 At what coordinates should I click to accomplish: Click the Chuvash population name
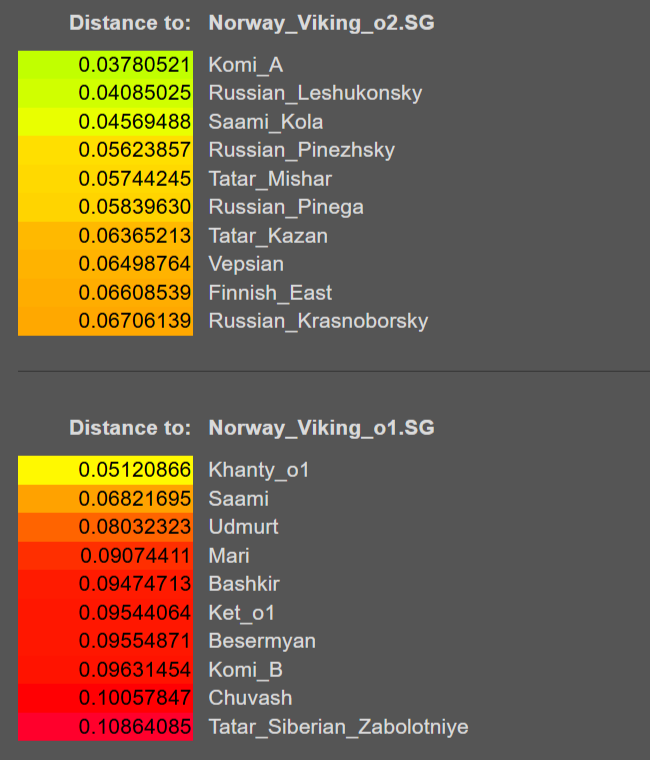pos(250,698)
